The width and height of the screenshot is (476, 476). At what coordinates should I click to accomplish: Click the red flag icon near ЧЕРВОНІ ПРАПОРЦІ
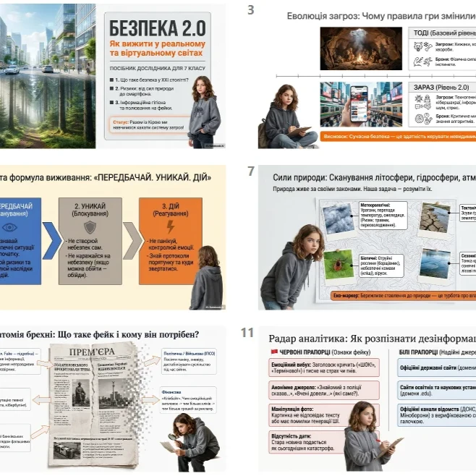click(274, 352)
